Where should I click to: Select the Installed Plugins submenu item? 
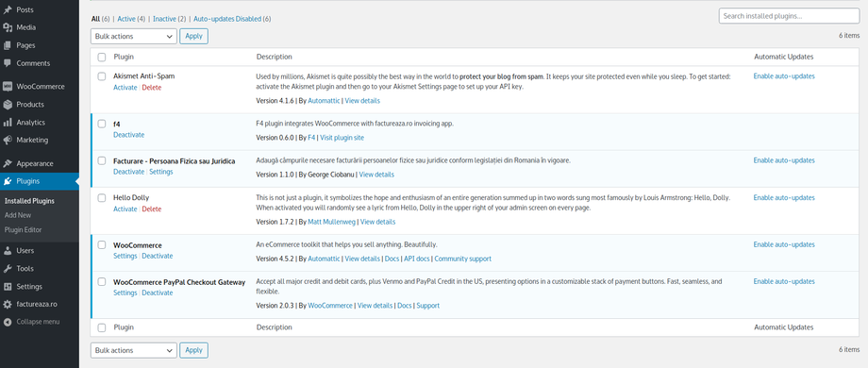(x=29, y=201)
